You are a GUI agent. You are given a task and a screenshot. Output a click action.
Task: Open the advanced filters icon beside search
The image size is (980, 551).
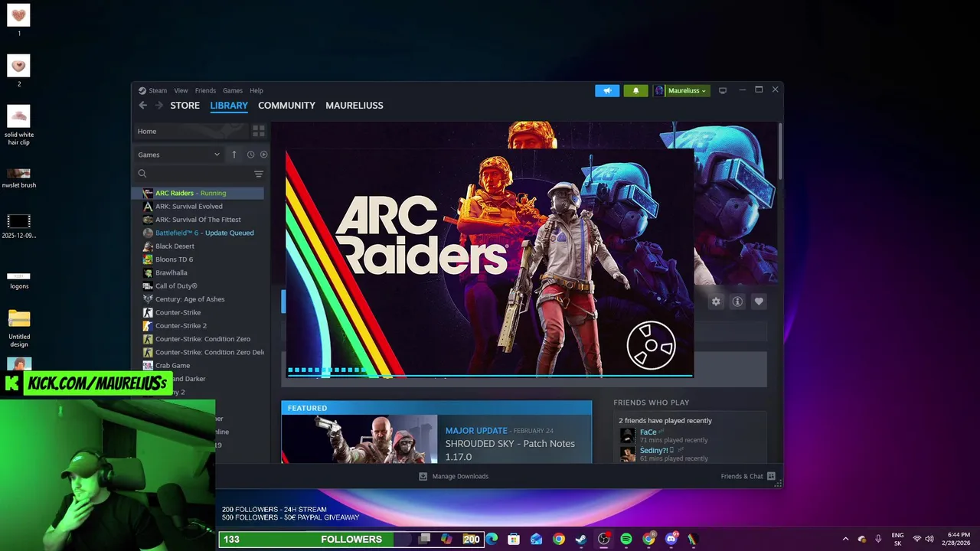click(x=259, y=174)
